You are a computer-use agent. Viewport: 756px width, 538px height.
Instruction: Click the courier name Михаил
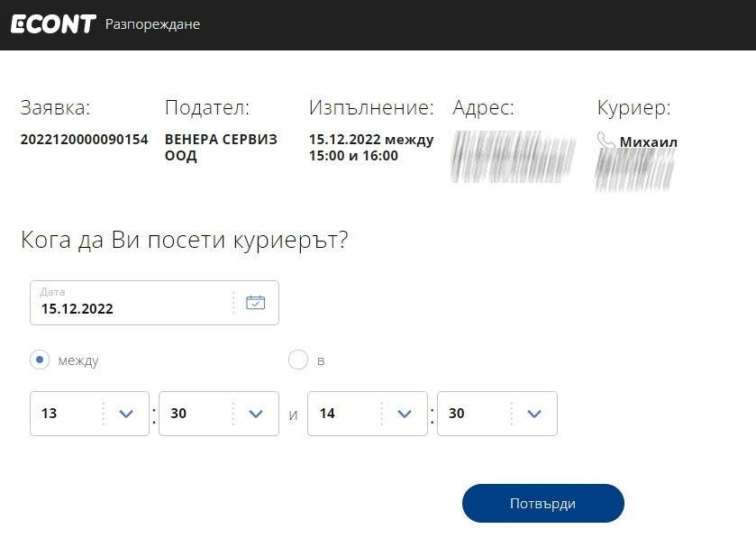tap(648, 141)
